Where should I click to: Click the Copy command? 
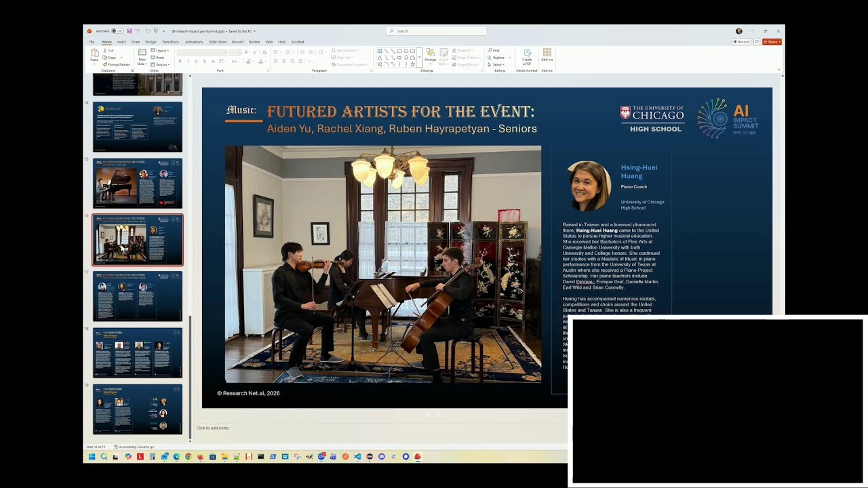tap(111, 58)
